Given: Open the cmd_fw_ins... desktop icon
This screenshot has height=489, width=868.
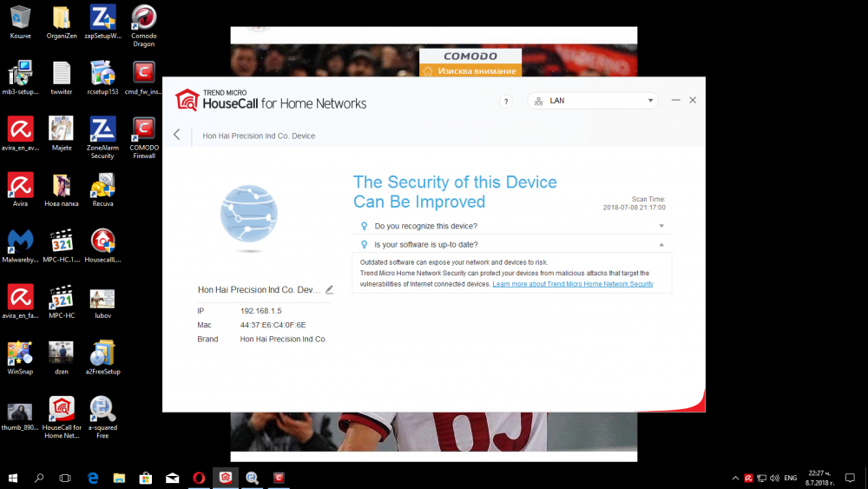Looking at the screenshot, I should [x=144, y=77].
